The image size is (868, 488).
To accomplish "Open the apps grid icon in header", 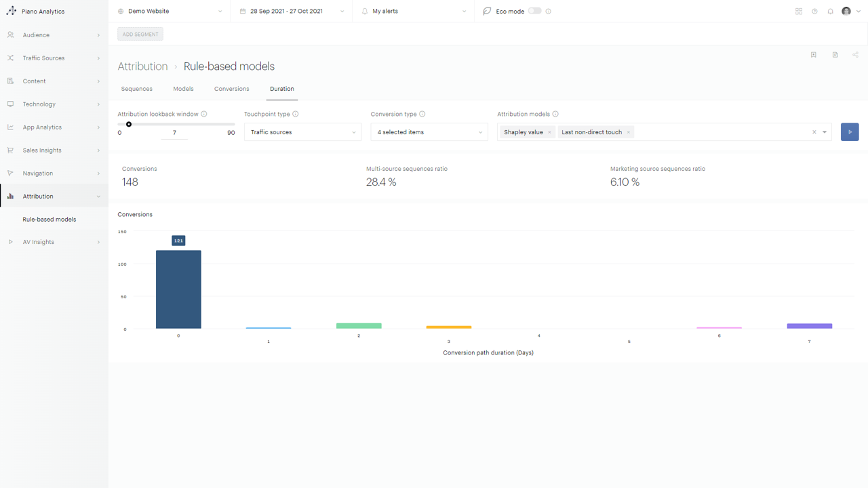I will click(798, 12).
